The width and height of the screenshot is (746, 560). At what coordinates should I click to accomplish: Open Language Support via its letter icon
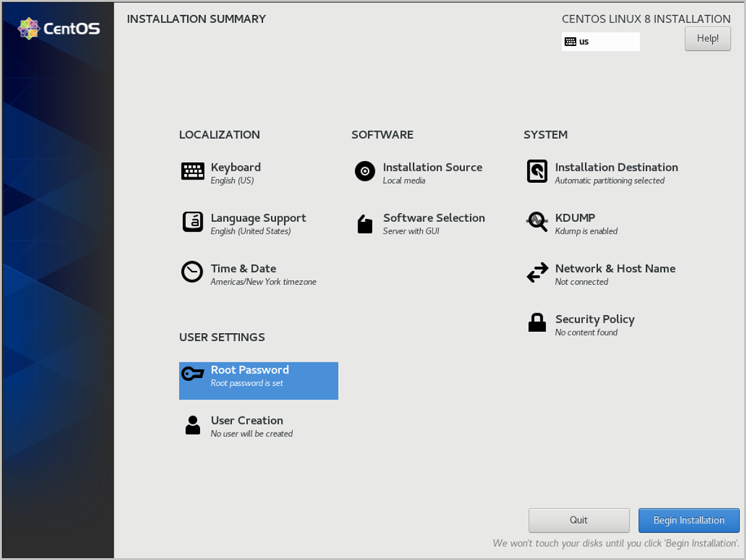[193, 222]
